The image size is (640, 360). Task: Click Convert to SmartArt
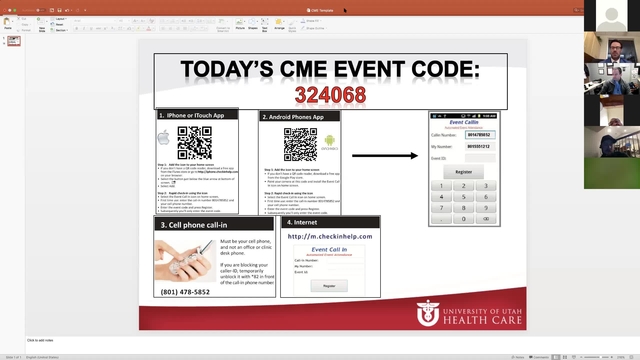[223, 24]
